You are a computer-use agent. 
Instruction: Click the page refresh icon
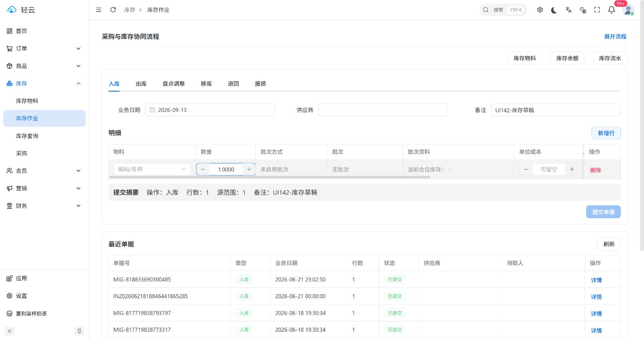point(113,10)
